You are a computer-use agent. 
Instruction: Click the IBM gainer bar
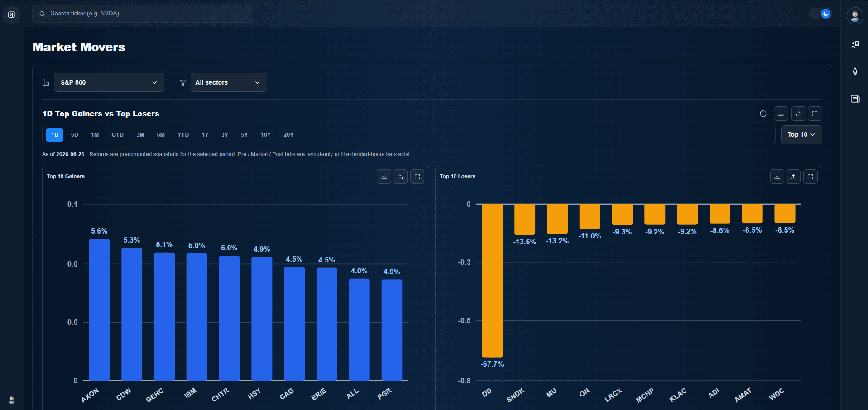pyautogui.click(x=197, y=317)
